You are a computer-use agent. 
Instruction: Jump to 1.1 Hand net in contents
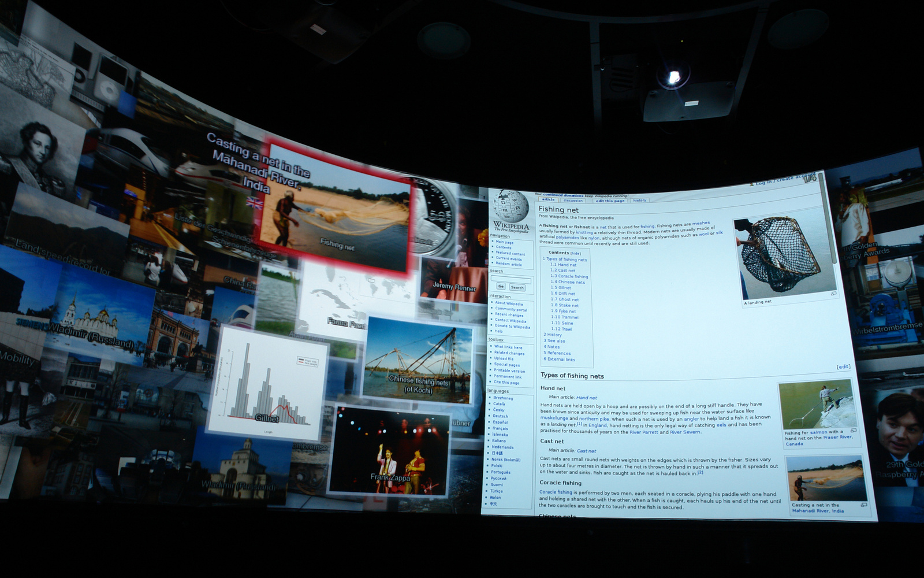(563, 265)
